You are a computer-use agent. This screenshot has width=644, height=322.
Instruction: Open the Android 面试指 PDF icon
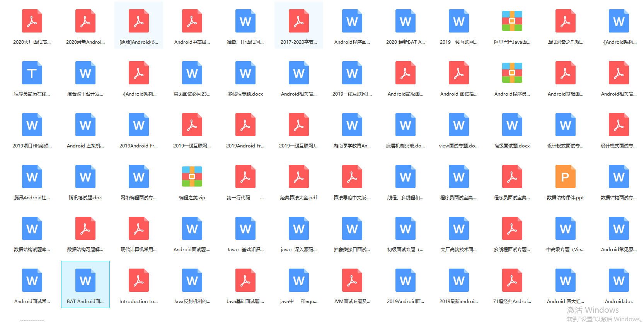pyautogui.click(x=459, y=73)
